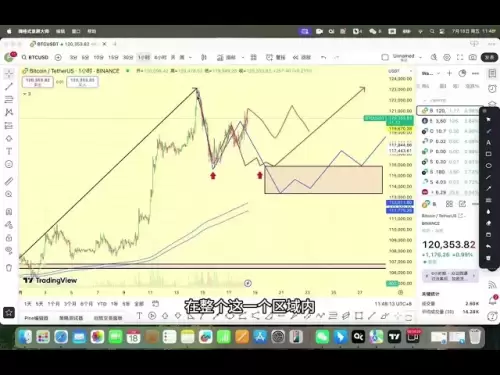
Task: Expand the timeframe dropdown chevron
Action: (190, 57)
